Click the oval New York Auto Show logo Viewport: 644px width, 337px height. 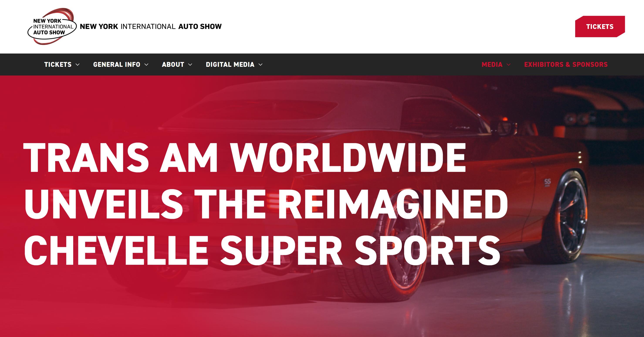click(x=51, y=27)
